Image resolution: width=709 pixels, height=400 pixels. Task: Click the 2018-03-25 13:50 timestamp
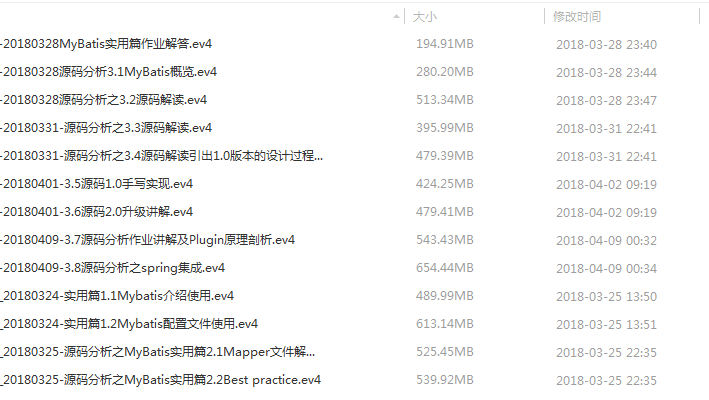(606, 296)
